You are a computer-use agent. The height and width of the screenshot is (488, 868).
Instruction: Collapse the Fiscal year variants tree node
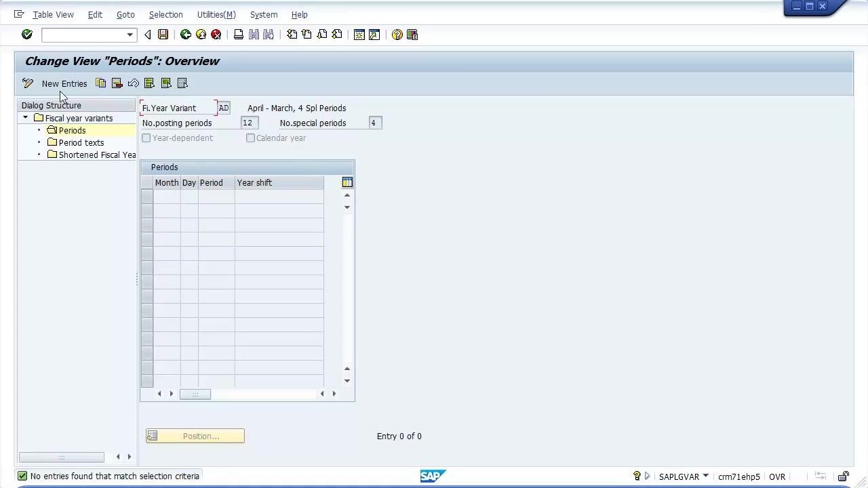(x=26, y=118)
